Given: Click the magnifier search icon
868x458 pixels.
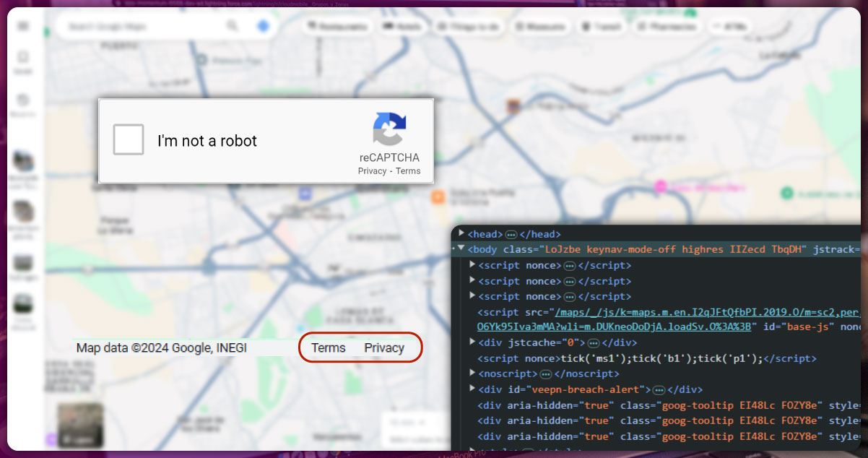Looking at the screenshot, I should [233, 26].
